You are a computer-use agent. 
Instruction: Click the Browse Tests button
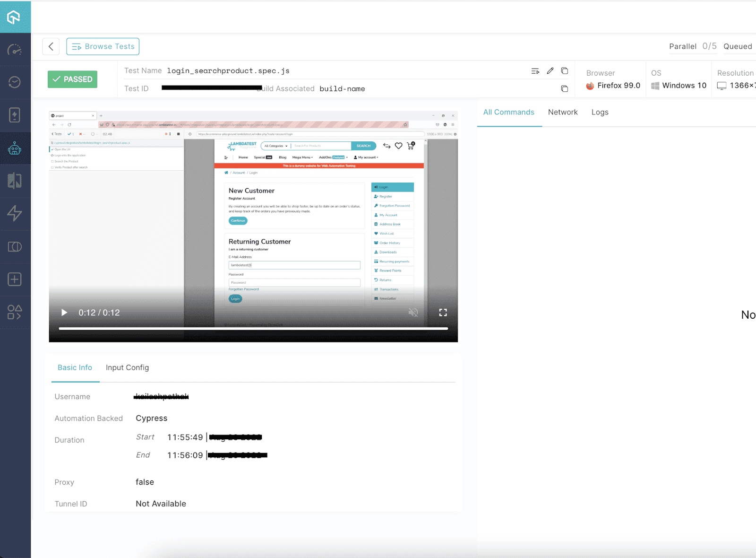103,46
